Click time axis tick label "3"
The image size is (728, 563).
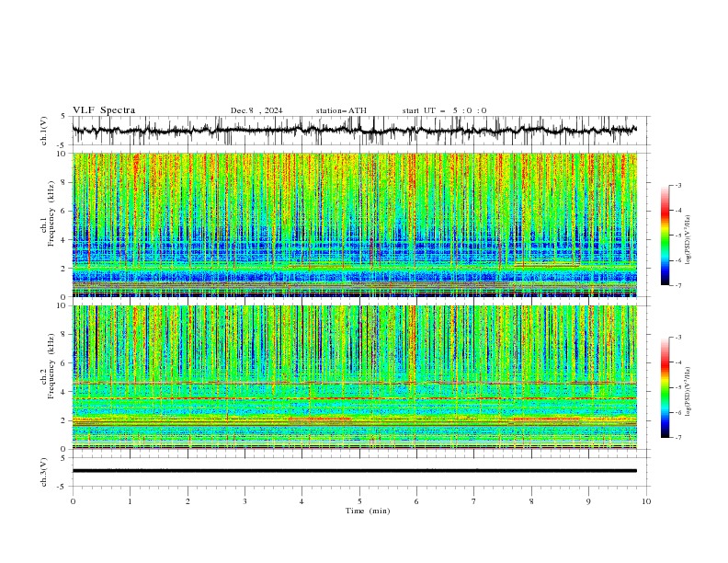tap(245, 501)
